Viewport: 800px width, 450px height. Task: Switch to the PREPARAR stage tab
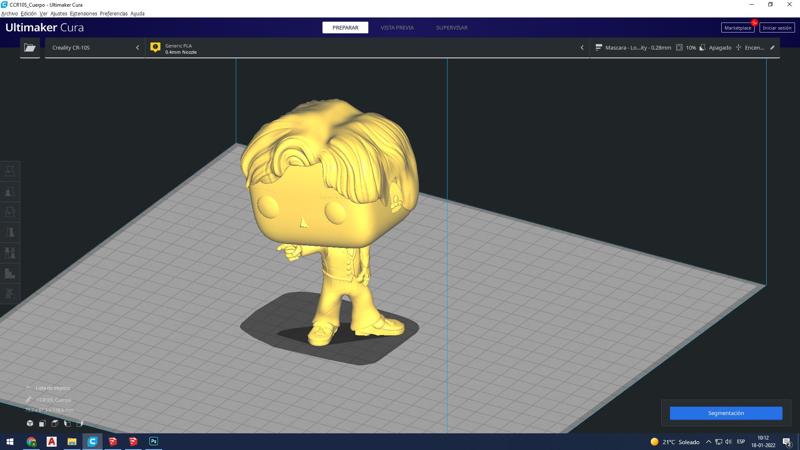coord(345,28)
